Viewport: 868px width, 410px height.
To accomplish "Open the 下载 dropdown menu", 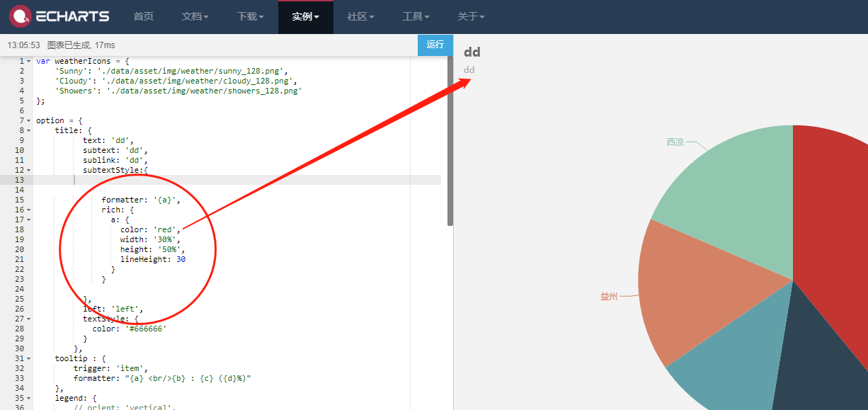I will [x=251, y=16].
